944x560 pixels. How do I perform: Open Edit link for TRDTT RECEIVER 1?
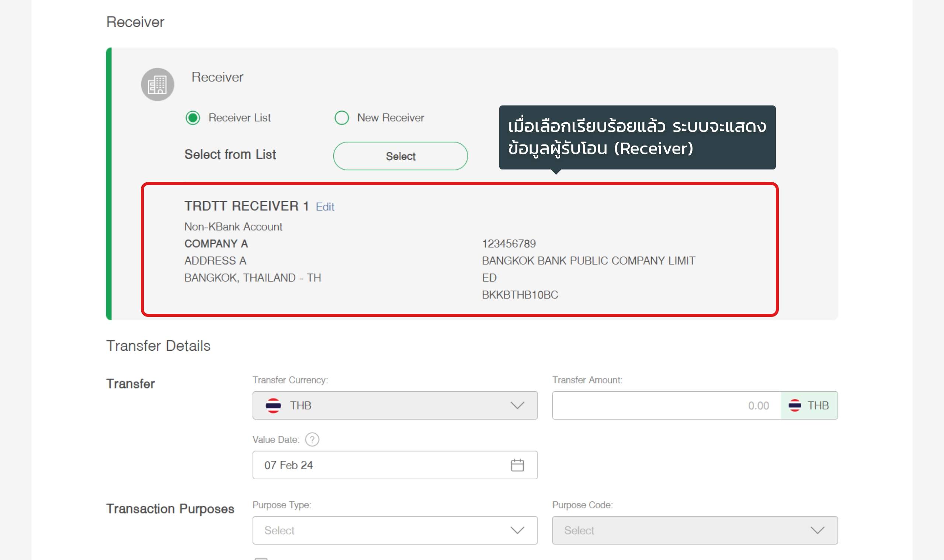point(325,207)
